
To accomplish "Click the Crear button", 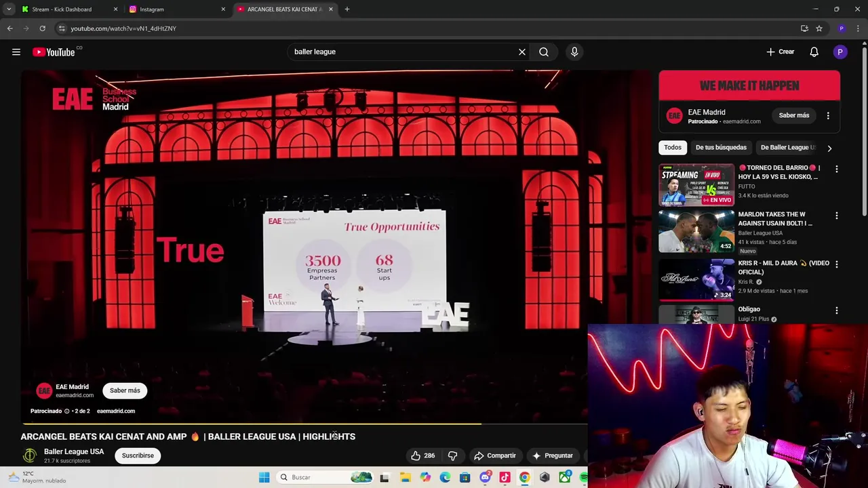I will [x=780, y=52].
